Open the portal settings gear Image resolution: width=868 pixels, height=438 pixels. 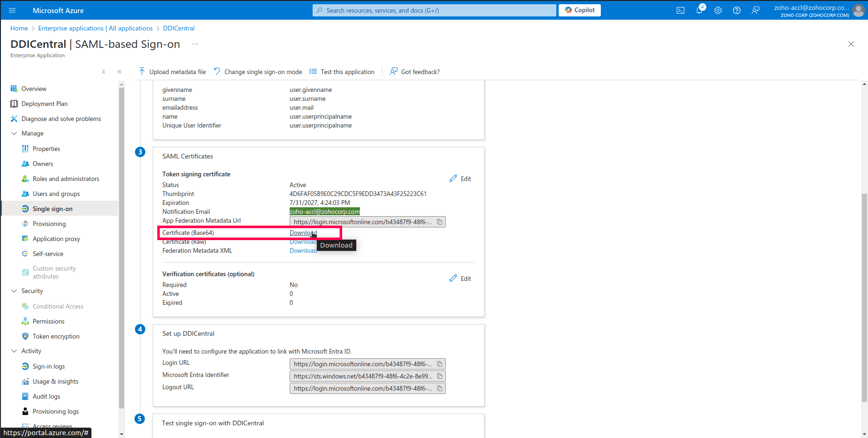718,10
